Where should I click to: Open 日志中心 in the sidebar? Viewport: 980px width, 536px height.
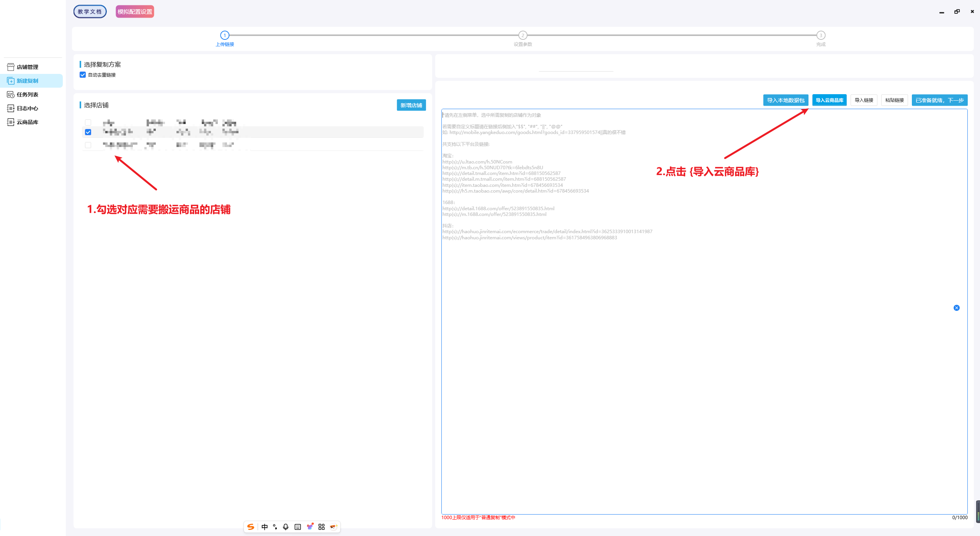[x=32, y=108]
